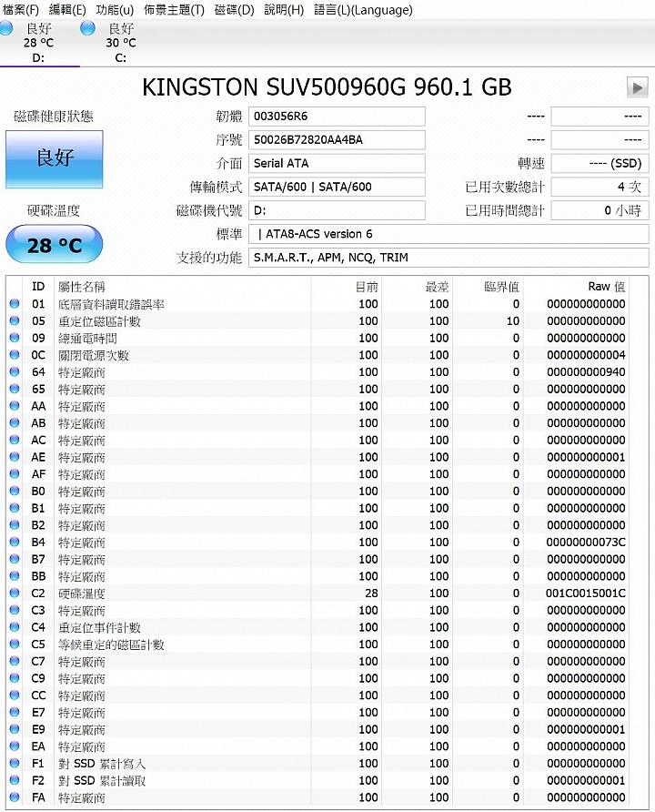Viewport: 655px width, 812px height.
Task: Click the status icon of attribute 65
Action: coord(15,389)
